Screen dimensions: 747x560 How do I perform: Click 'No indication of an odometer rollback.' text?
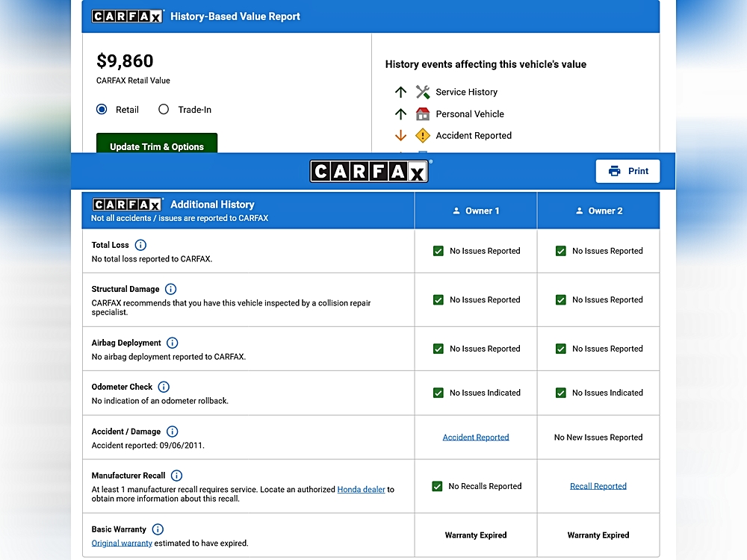point(160,401)
